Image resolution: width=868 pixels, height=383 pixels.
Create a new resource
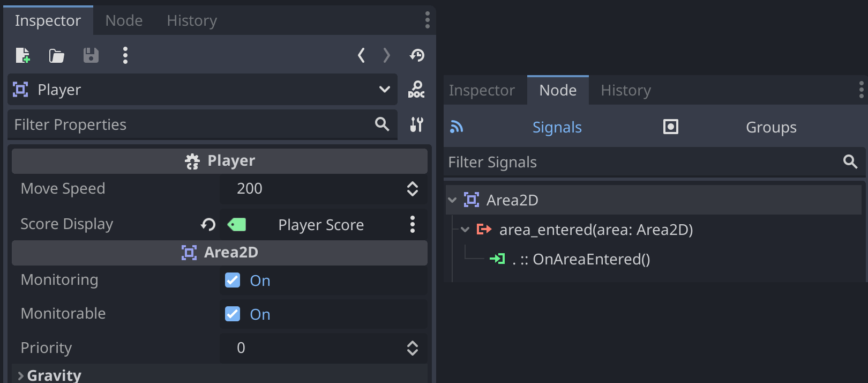23,55
